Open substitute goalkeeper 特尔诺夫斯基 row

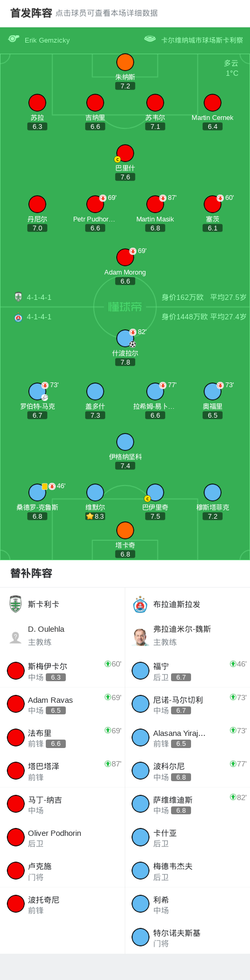187,937
